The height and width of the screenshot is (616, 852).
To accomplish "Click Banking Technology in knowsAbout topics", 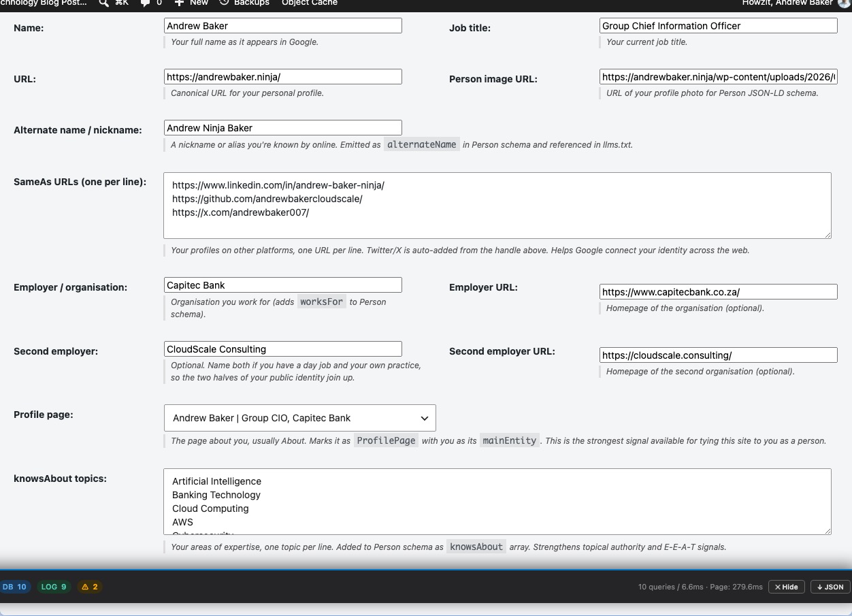I will 216,495.
